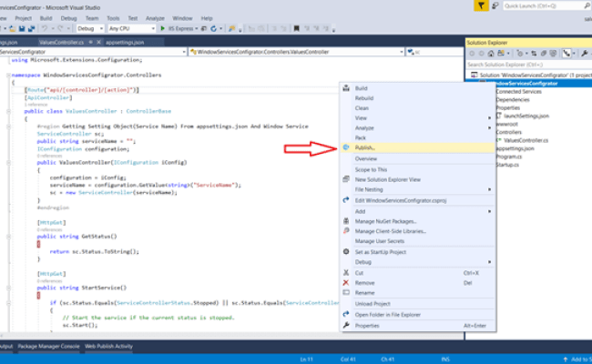Click the Search Solution Explorer field
The width and height of the screenshot is (592, 364).
tap(529, 65)
